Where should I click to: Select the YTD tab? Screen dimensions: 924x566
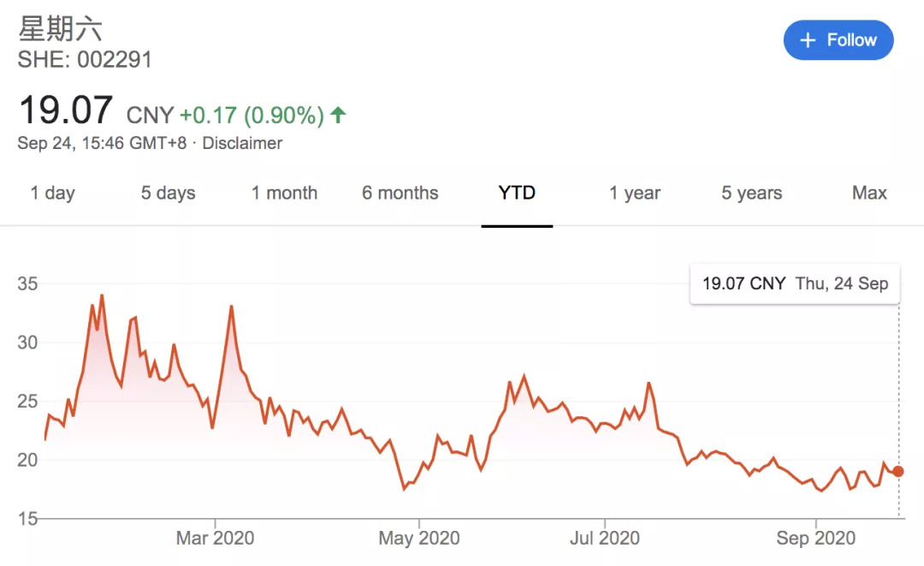tap(517, 194)
